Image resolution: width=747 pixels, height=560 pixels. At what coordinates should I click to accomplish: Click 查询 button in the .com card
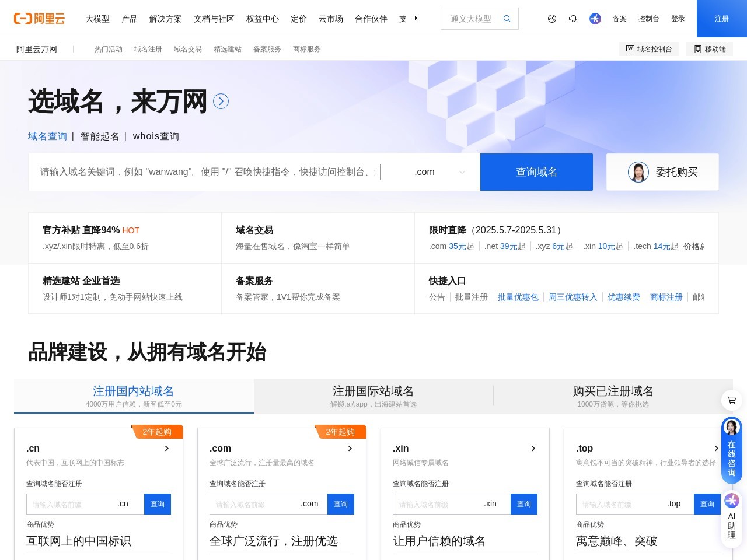(341, 504)
